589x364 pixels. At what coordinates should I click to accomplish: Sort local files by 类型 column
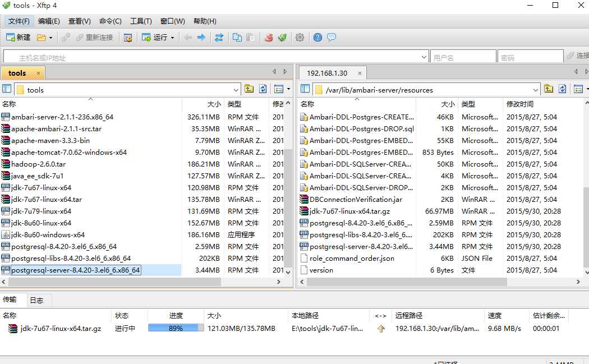[246, 104]
